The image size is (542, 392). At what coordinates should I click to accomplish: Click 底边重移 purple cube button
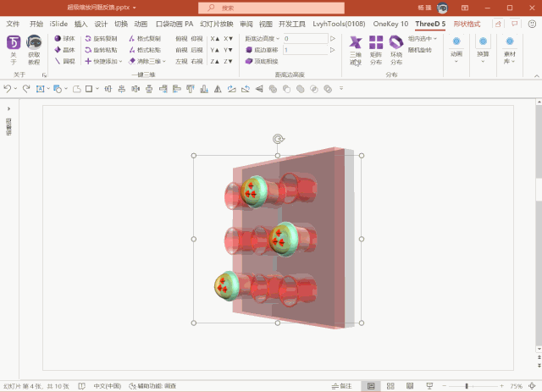coord(262,50)
